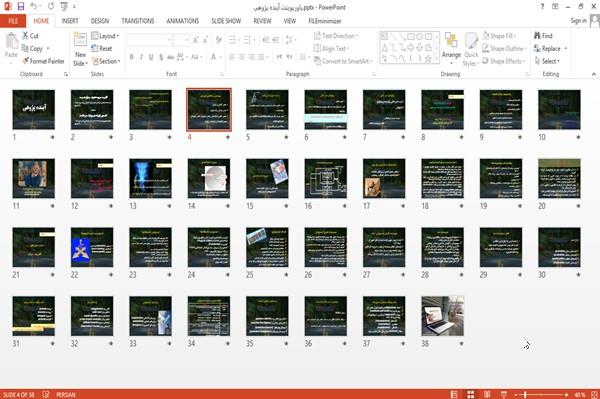The width and height of the screenshot is (600, 399).
Task: Start Slide Show from status bar icon
Action: [504, 394]
